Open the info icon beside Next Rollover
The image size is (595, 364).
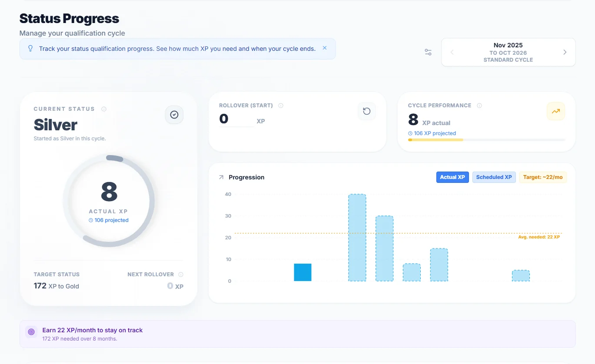click(x=181, y=275)
